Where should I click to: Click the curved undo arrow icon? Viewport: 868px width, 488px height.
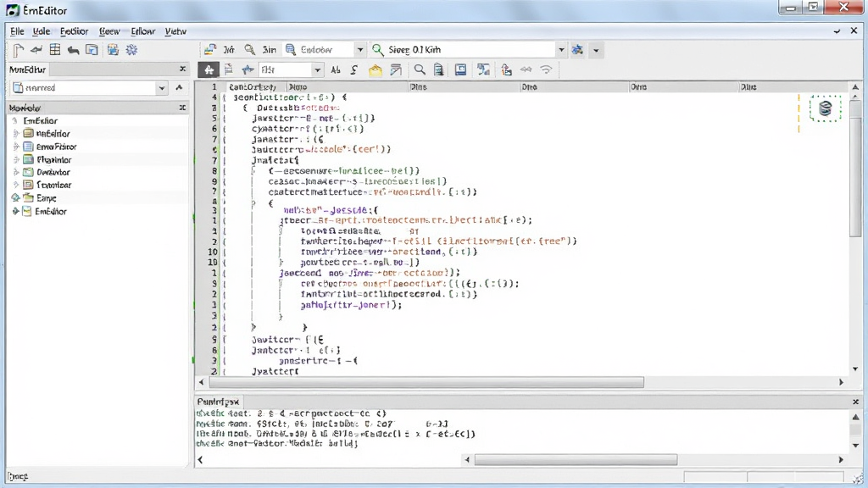pos(73,50)
